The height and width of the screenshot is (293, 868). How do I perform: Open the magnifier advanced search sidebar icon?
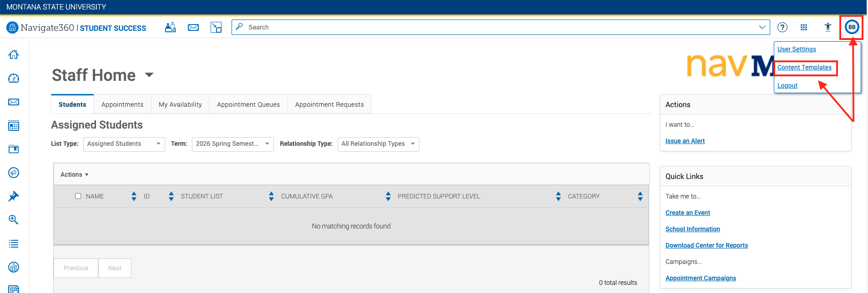pos(14,220)
